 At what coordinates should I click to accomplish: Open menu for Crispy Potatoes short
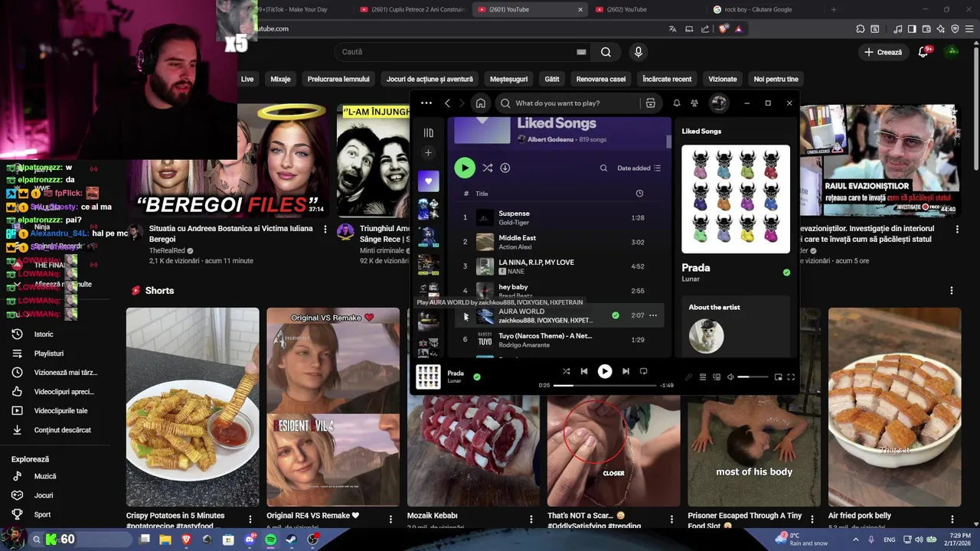pyautogui.click(x=250, y=520)
